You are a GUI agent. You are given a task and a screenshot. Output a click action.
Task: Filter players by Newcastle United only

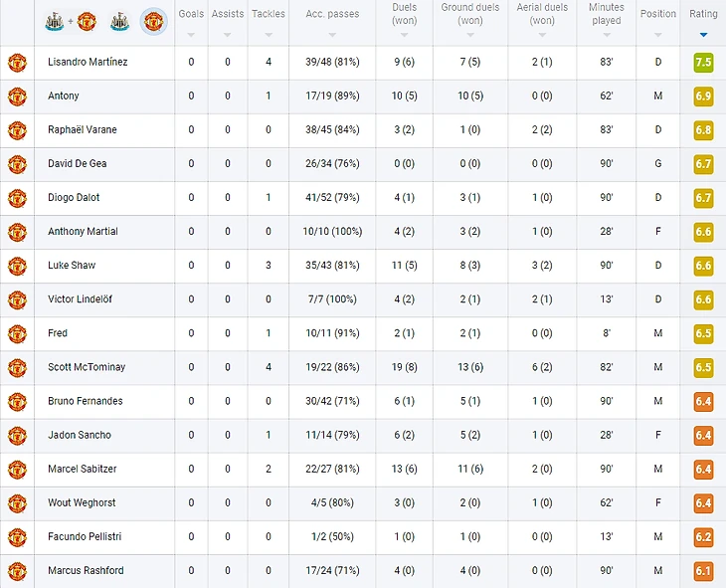point(119,21)
